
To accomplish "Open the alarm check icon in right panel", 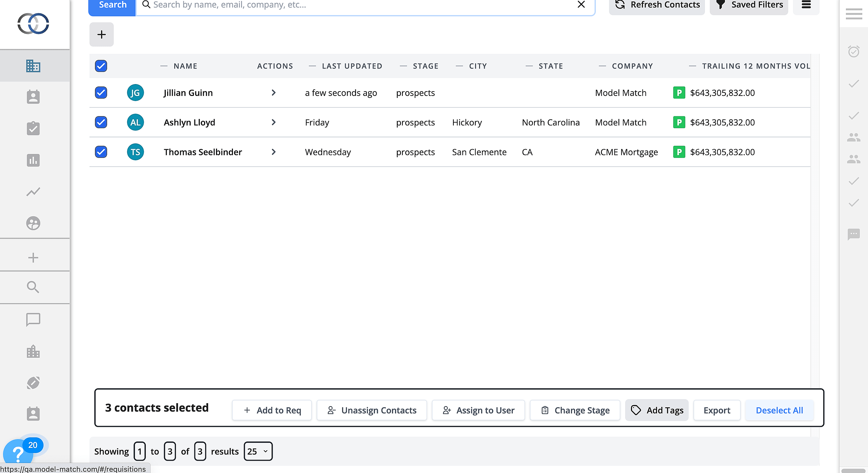I will pos(853,52).
